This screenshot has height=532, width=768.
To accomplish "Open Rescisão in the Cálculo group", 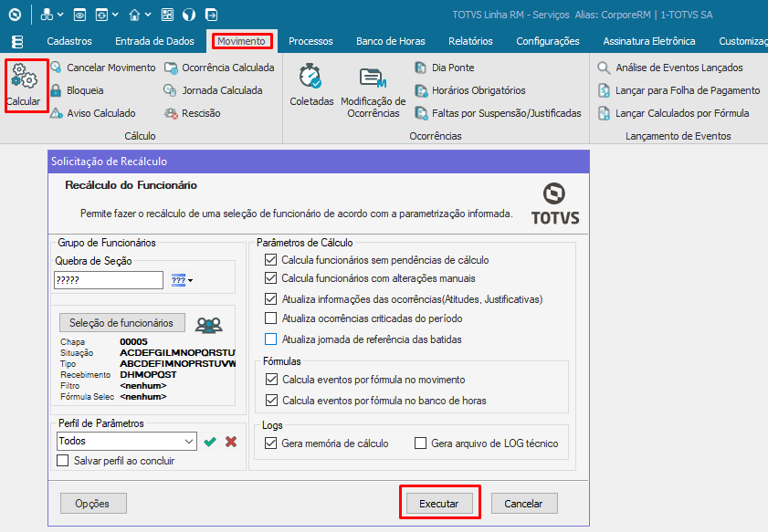I will [x=193, y=113].
